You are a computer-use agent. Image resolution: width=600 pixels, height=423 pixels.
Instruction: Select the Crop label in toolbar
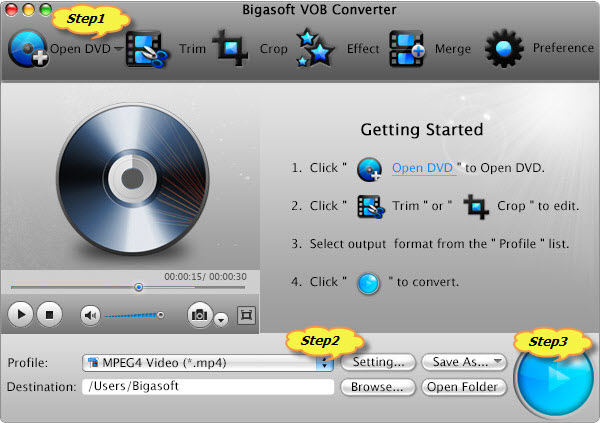[273, 49]
